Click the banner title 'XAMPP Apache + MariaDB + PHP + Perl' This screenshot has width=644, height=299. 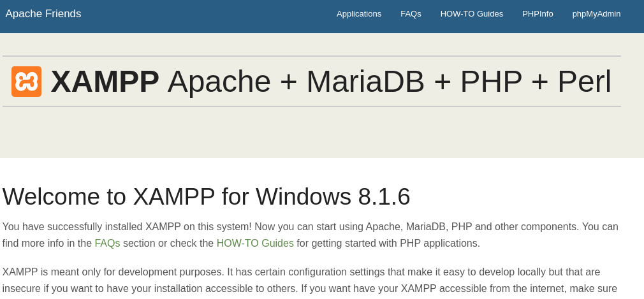pos(331,82)
